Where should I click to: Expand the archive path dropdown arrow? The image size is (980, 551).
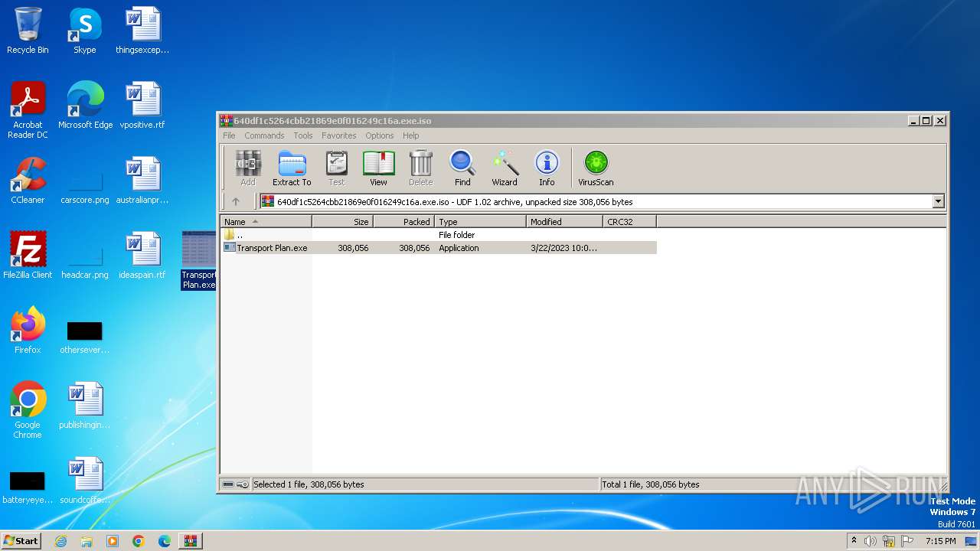coord(939,202)
